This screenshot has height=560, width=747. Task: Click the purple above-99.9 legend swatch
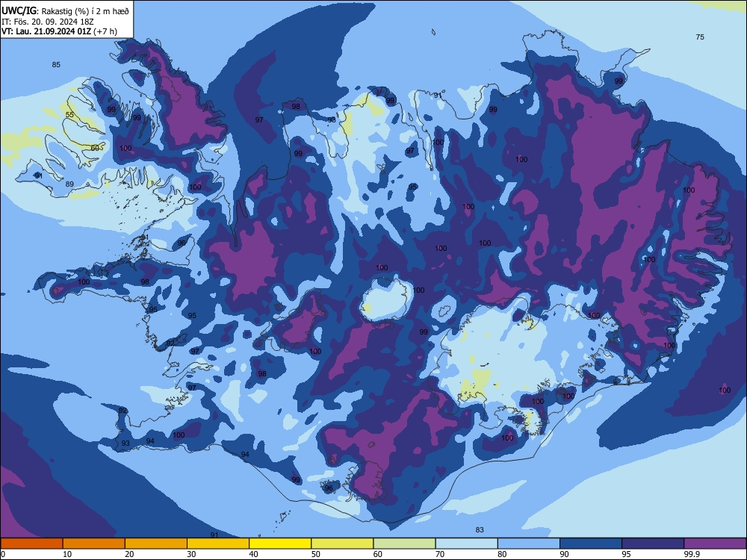click(x=715, y=544)
